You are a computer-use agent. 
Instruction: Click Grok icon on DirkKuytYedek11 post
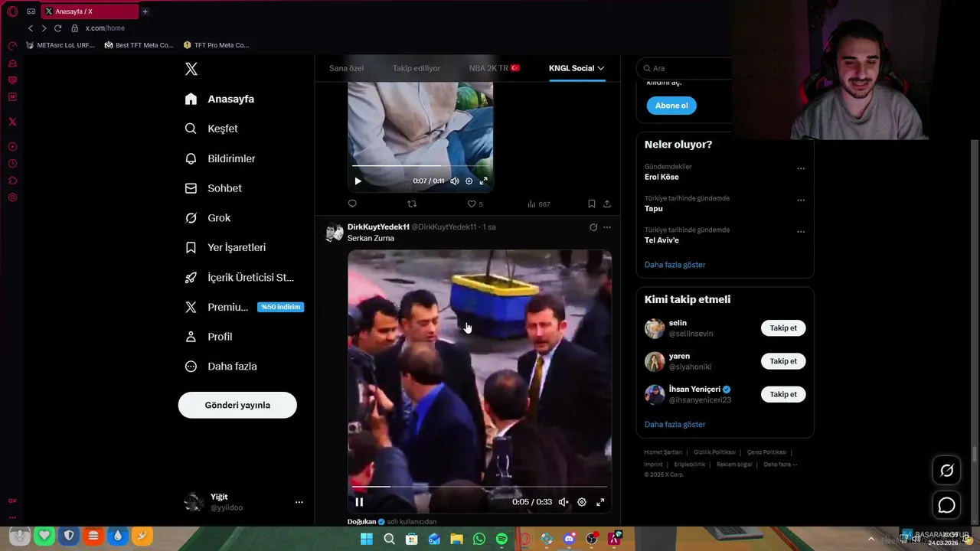593,227
